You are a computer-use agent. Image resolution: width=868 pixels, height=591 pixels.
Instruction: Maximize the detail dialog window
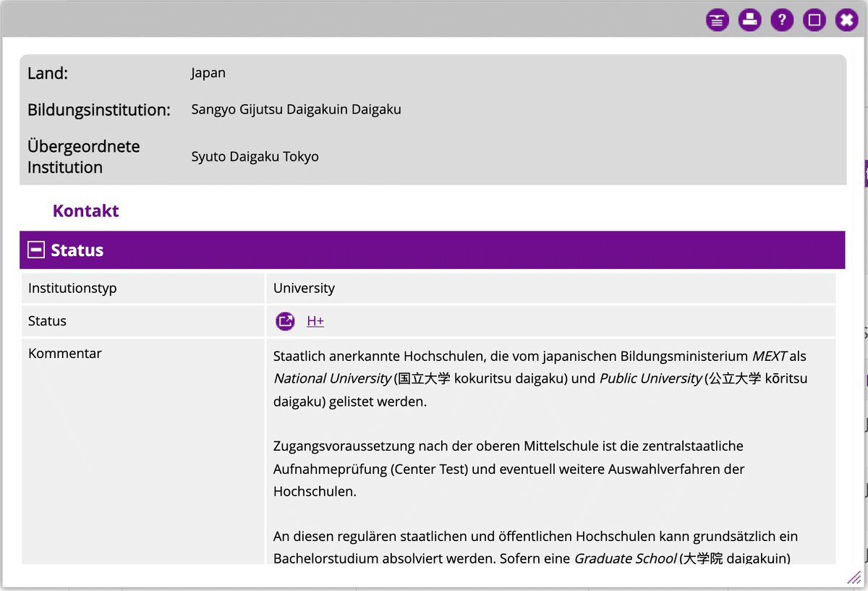click(x=814, y=20)
